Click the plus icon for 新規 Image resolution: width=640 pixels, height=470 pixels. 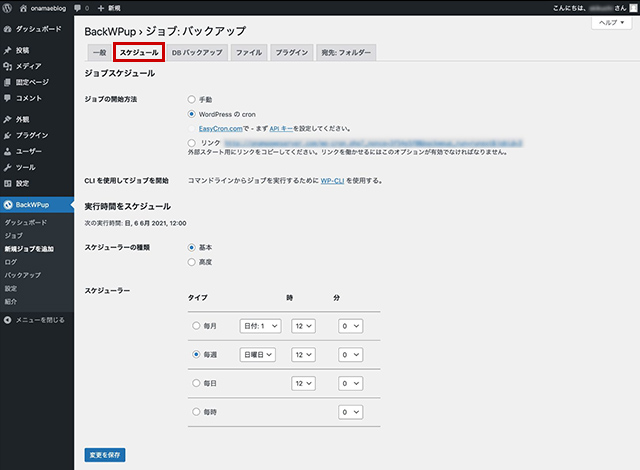[x=101, y=8]
